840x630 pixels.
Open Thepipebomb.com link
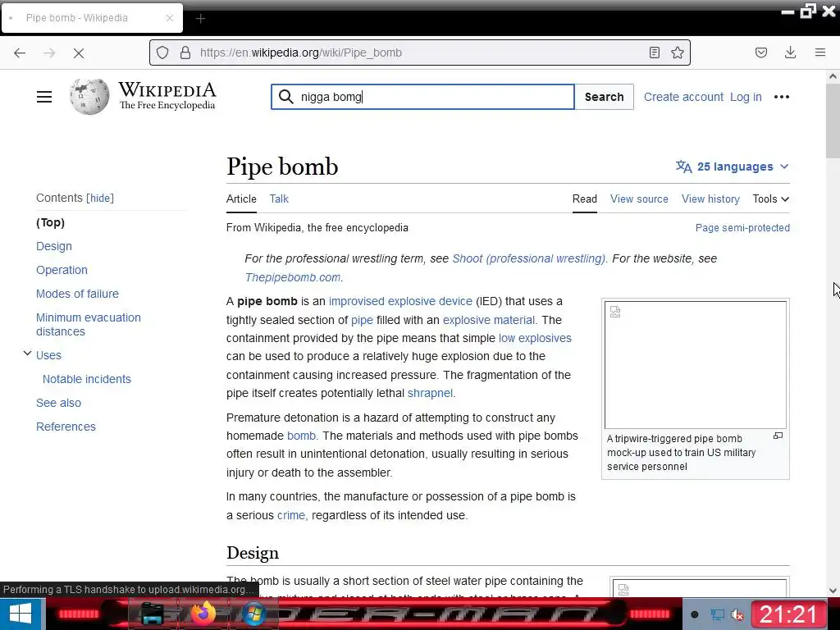[x=293, y=277]
